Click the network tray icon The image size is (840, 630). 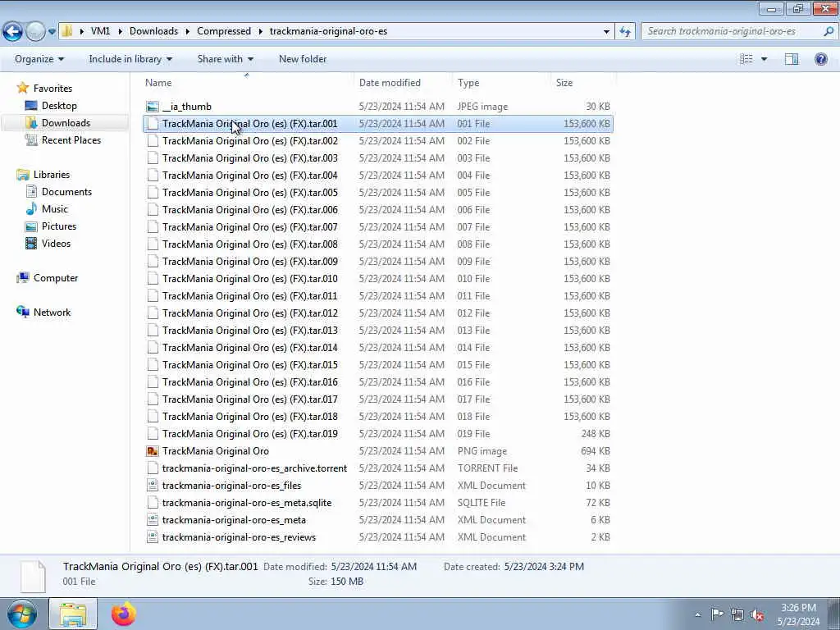tap(737, 614)
